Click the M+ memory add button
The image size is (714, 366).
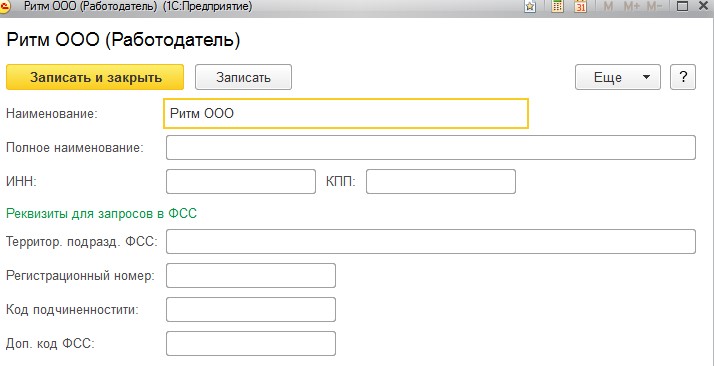(632, 6)
